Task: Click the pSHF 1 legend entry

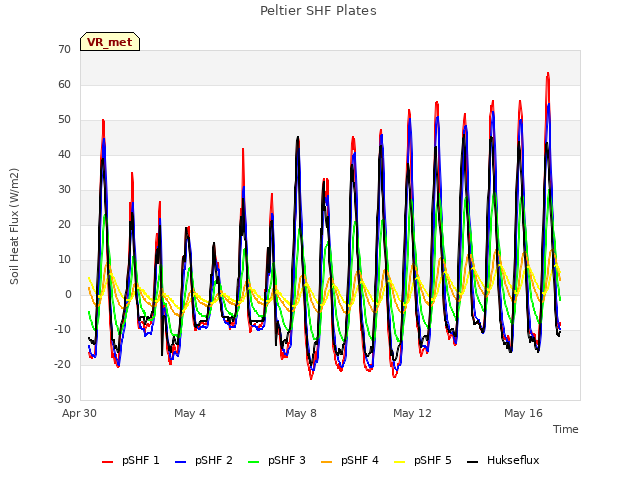Action: [x=131, y=460]
